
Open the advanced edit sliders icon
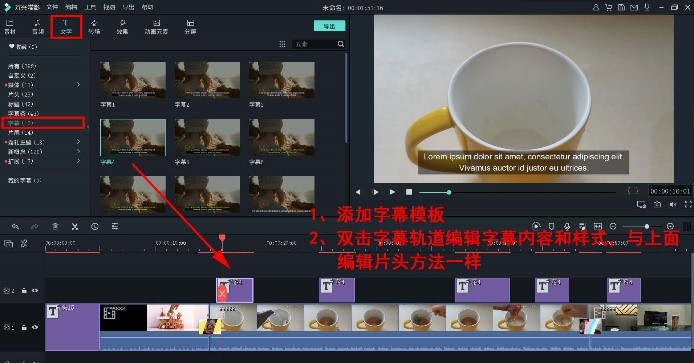(x=115, y=226)
